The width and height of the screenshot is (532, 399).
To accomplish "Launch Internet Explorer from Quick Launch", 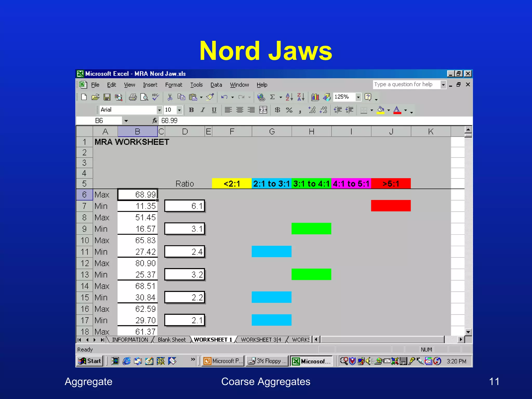I will click(127, 361).
